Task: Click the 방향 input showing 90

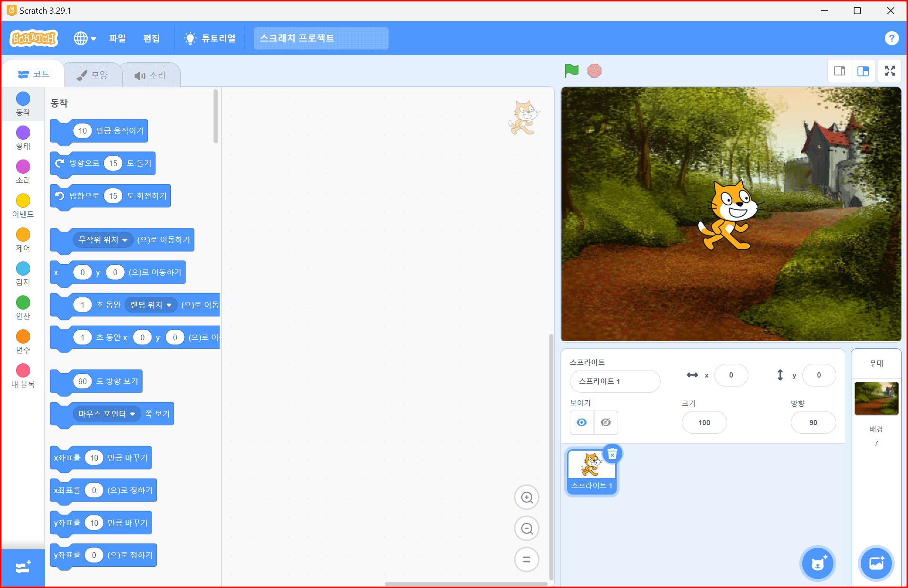Action: [x=813, y=422]
